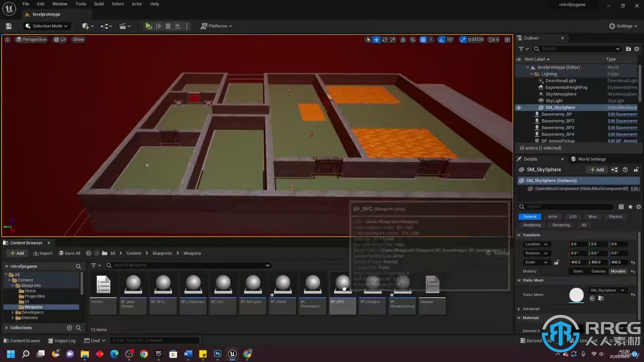This screenshot has width=644, height=362.
Task: Click the Add component button in Details
Action: pos(597,170)
